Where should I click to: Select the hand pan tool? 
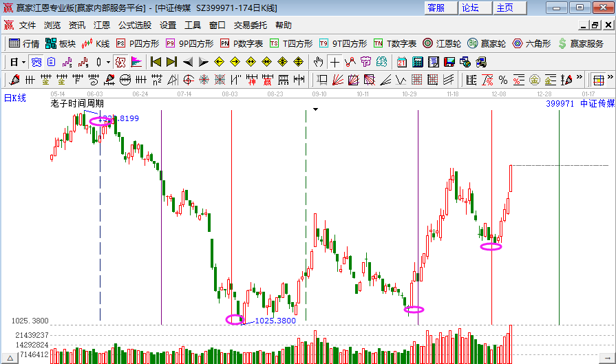(318, 62)
